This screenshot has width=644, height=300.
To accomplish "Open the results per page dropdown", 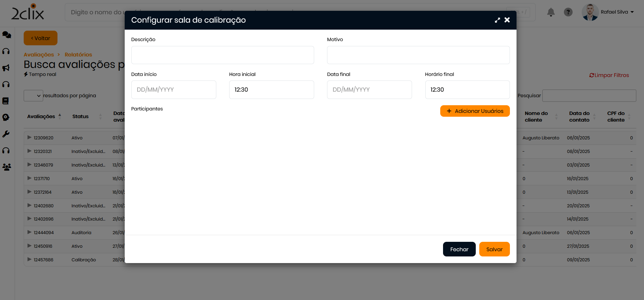I will click(33, 95).
